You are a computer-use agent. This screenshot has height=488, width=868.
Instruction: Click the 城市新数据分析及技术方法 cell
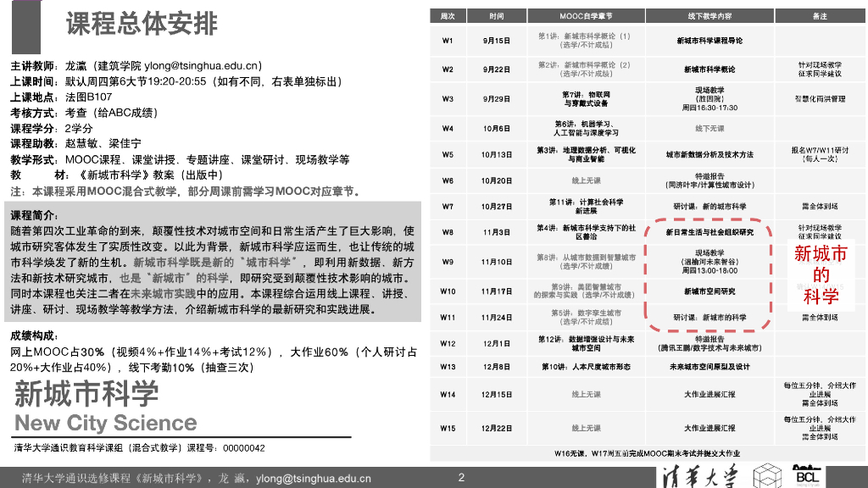[709, 154]
